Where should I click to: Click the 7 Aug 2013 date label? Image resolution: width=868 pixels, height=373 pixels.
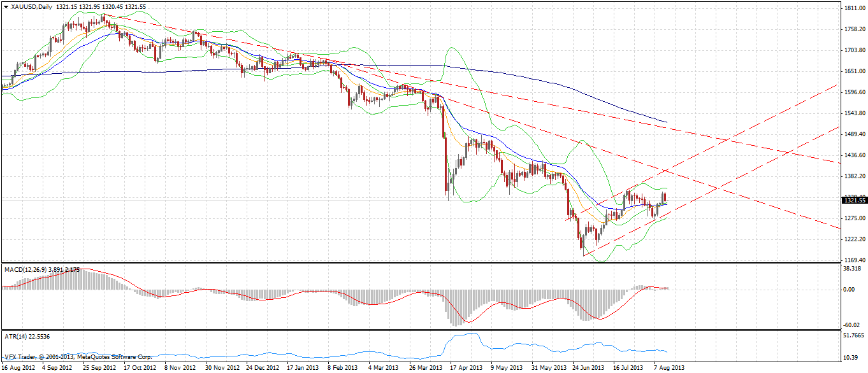[670, 368]
